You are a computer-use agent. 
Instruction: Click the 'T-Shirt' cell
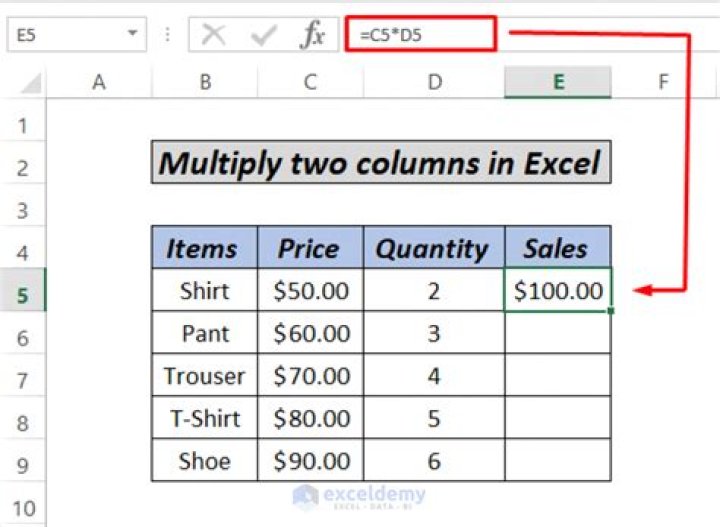pyautogui.click(x=205, y=418)
